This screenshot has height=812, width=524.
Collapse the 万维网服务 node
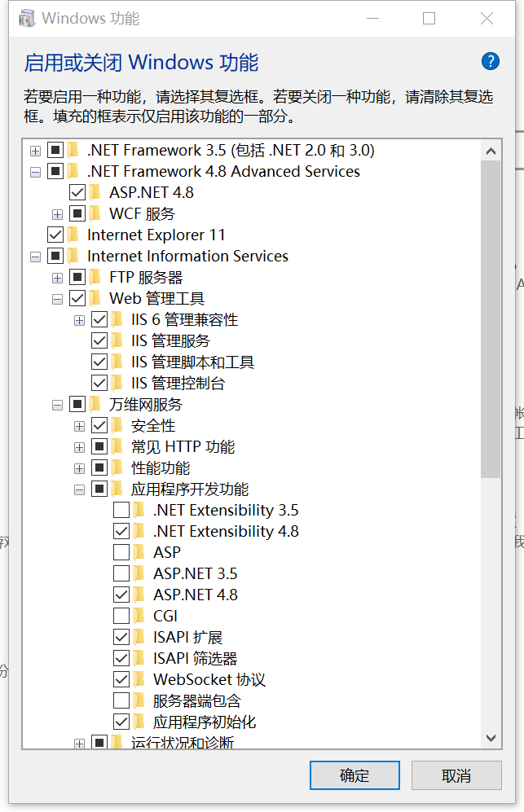click(x=58, y=406)
